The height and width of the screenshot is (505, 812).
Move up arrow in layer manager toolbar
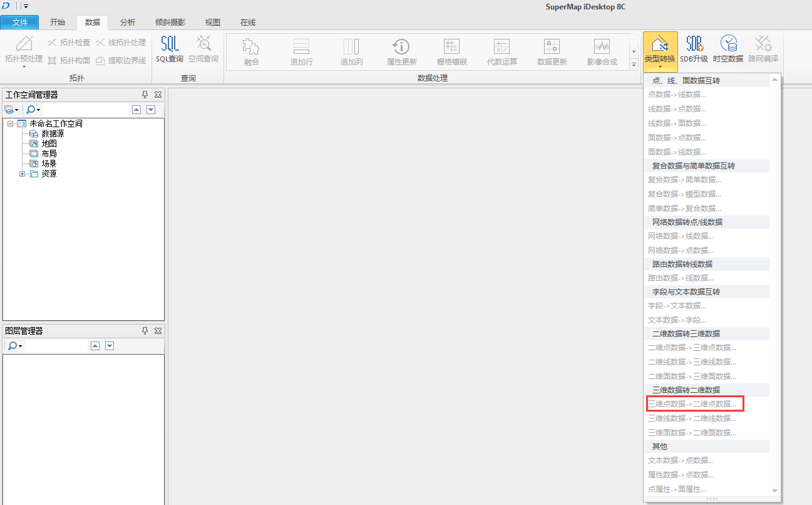[95, 346]
